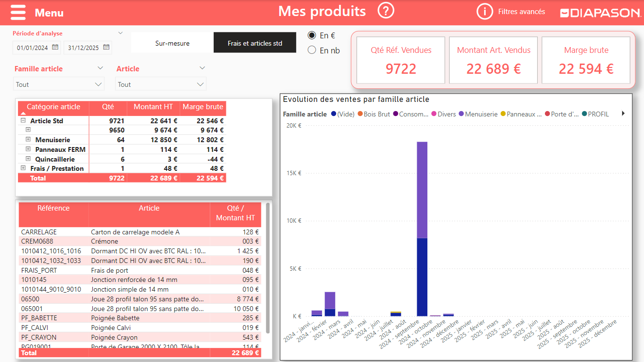Click the article table vertical scrollbar

coord(267,268)
